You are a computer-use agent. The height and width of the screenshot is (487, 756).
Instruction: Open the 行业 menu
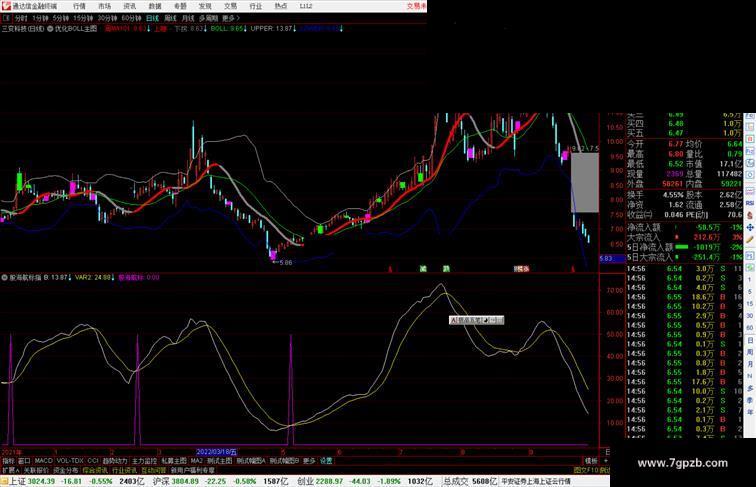(256, 6)
